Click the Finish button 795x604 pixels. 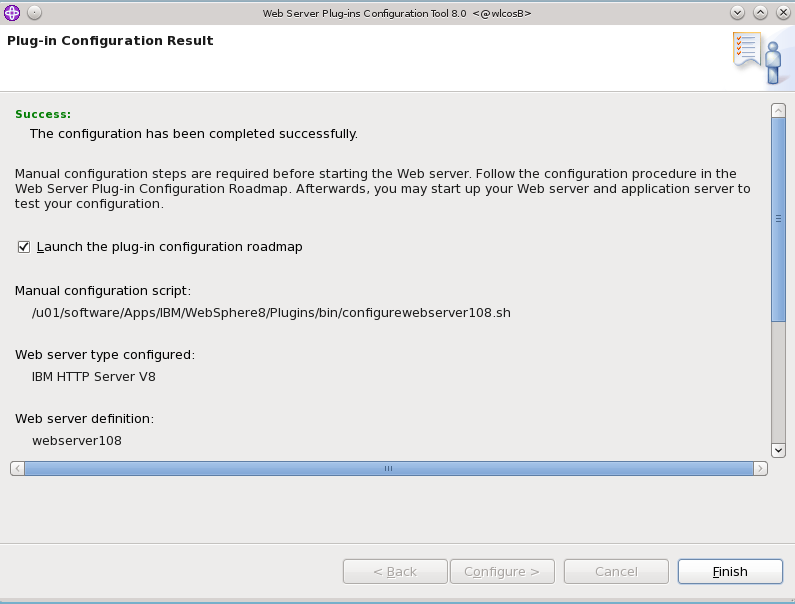click(730, 572)
